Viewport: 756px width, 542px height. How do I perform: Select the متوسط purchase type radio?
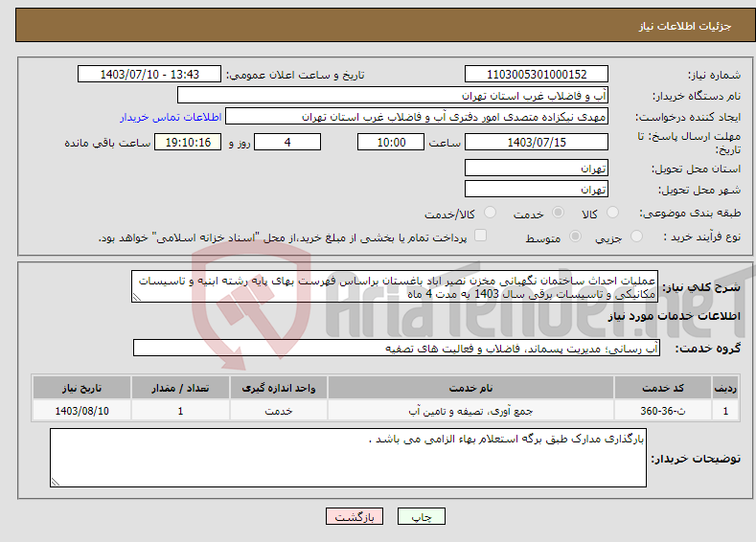(575, 237)
